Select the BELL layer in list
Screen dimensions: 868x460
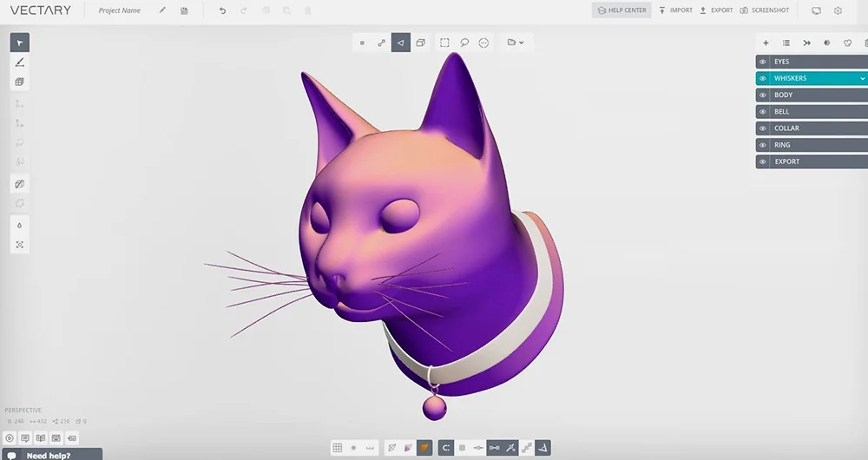(812, 112)
